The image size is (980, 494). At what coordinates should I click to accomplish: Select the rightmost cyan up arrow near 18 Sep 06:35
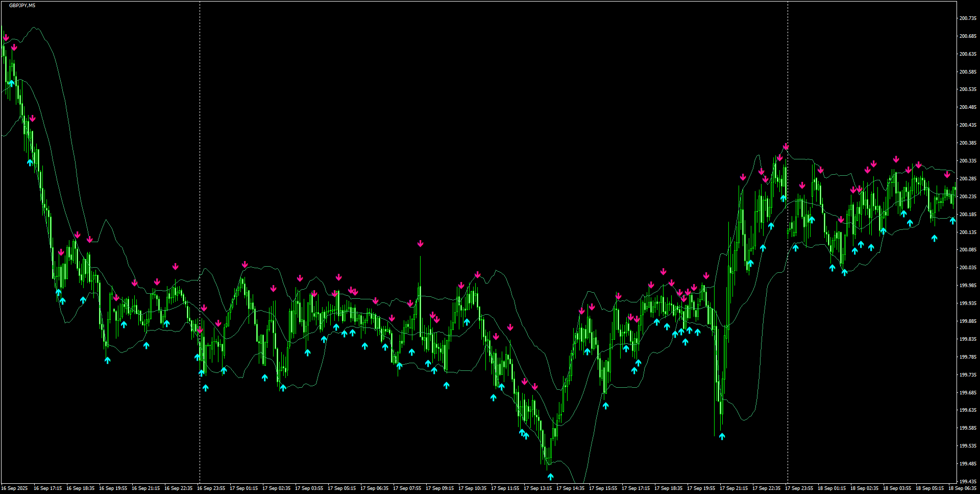click(x=953, y=221)
